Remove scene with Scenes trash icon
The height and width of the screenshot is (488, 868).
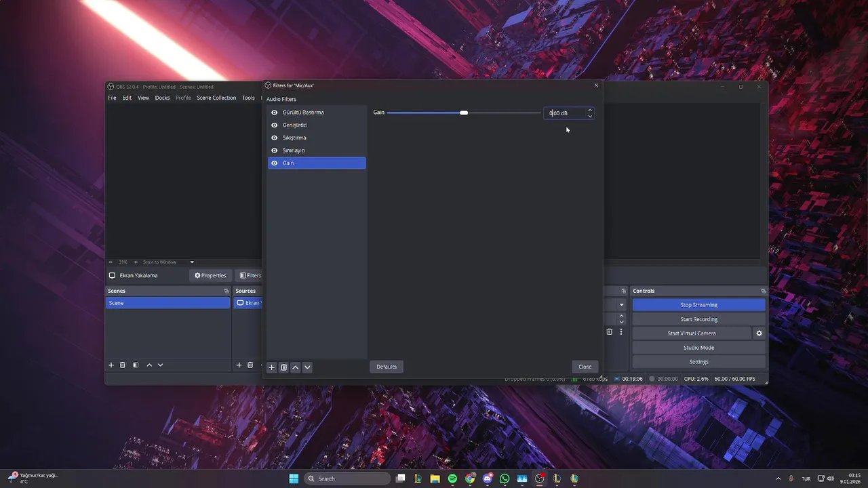(x=123, y=365)
